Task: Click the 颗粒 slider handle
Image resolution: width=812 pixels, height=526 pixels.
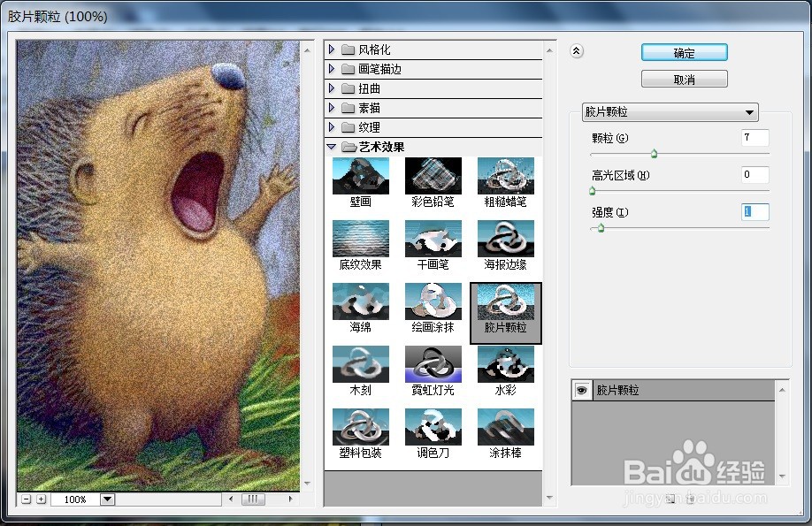Action: coord(654,154)
